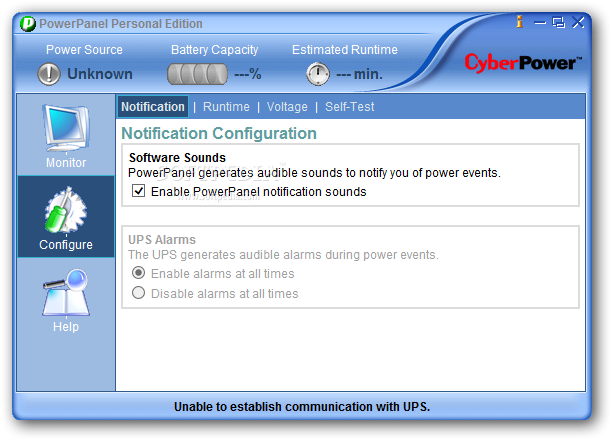The height and width of the screenshot is (440, 612).
Task: Click the battery capacity gauge
Action: click(197, 74)
